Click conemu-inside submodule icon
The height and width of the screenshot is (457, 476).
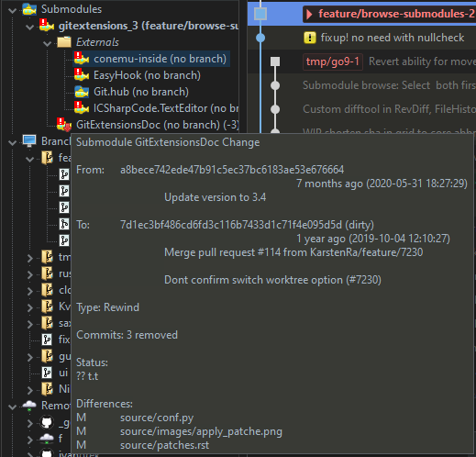(82, 58)
